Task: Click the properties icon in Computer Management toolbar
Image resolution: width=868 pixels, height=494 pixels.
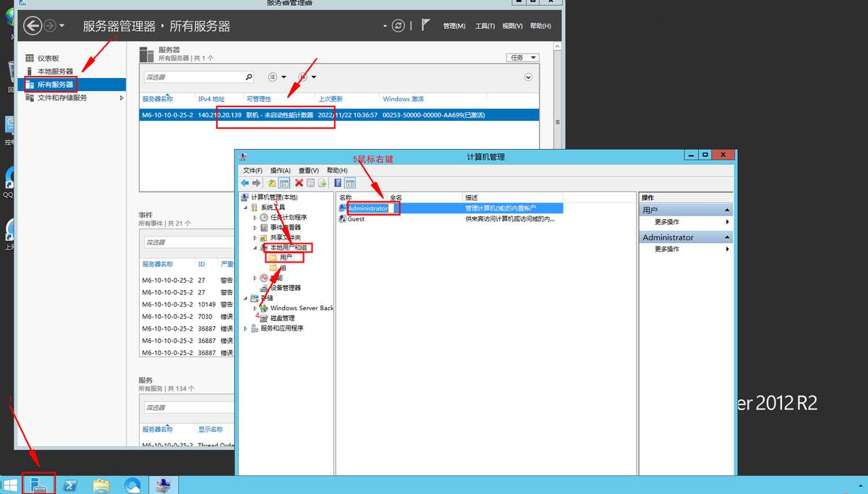Action: [x=310, y=182]
